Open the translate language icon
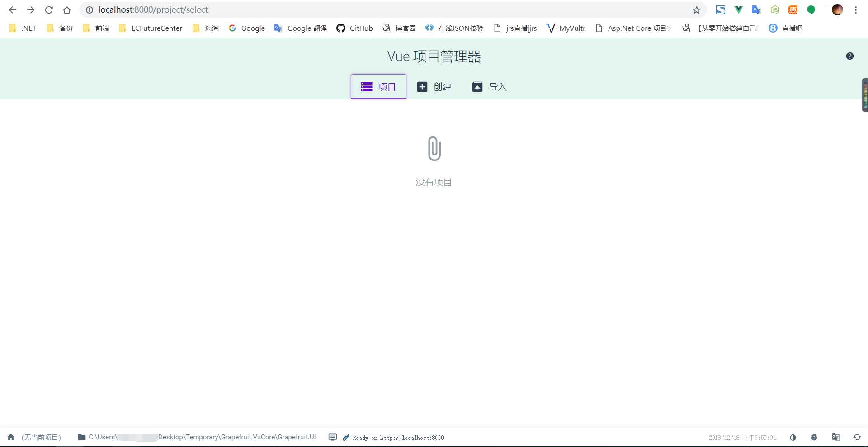The width and height of the screenshot is (868, 447). (836, 437)
